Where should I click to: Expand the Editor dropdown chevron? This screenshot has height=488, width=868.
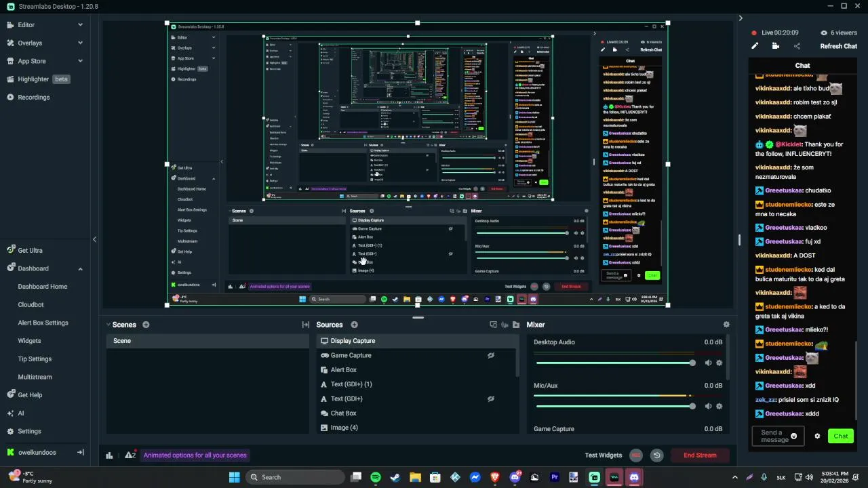(x=80, y=25)
